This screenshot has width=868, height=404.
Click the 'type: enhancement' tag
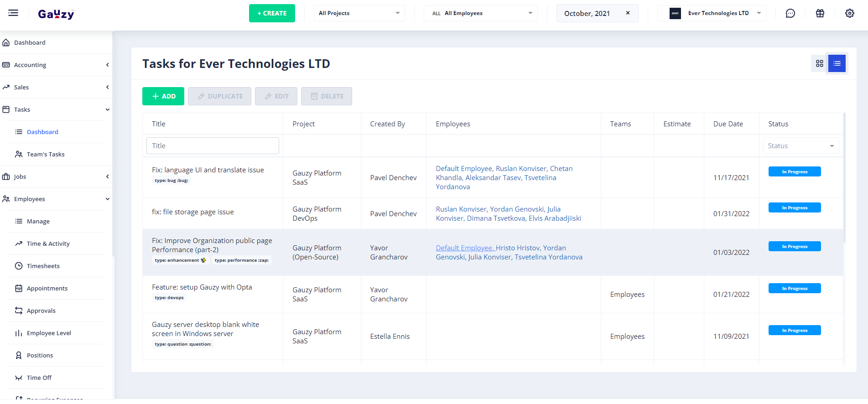180,260
